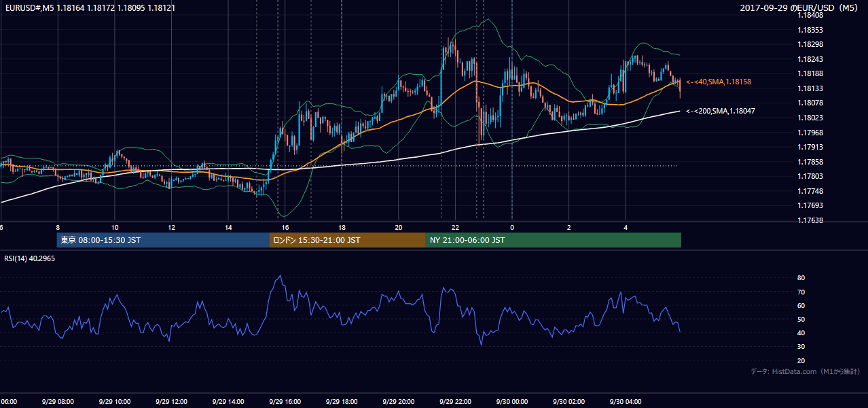The width and height of the screenshot is (868, 408).
Task: Click price axis value 1.18243
Action: (x=810, y=59)
